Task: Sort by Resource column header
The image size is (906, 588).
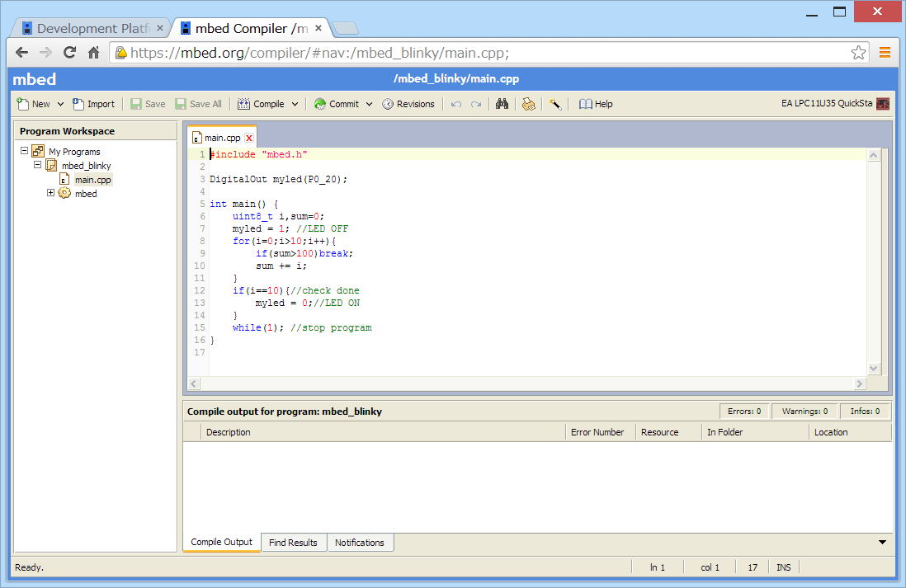Action: [668, 432]
